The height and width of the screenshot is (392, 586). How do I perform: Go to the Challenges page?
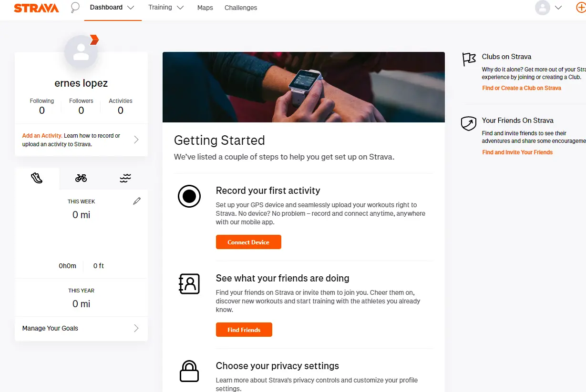pos(241,8)
